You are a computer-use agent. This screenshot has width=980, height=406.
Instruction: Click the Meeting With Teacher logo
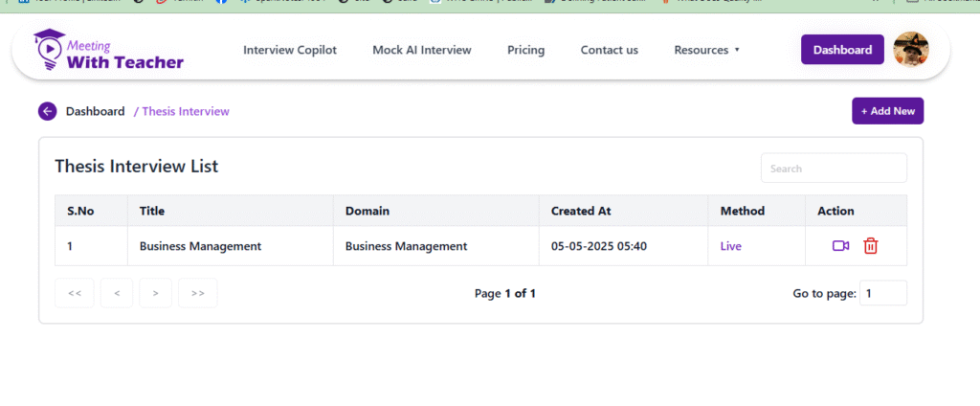108,51
